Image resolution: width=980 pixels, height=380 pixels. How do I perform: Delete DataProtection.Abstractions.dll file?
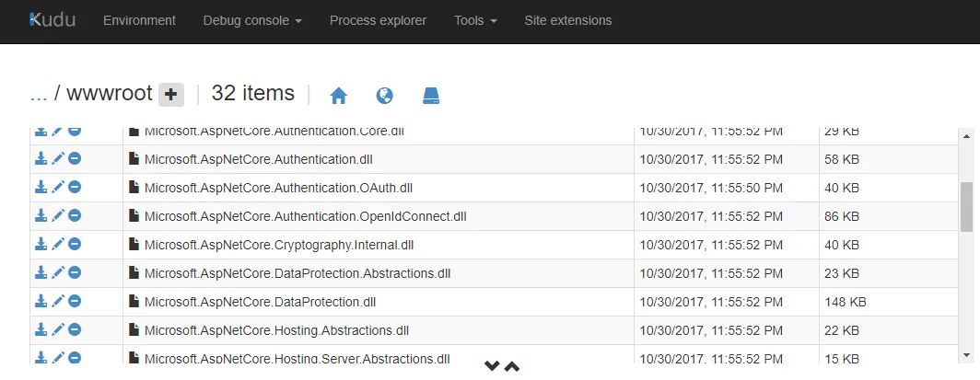click(x=75, y=272)
